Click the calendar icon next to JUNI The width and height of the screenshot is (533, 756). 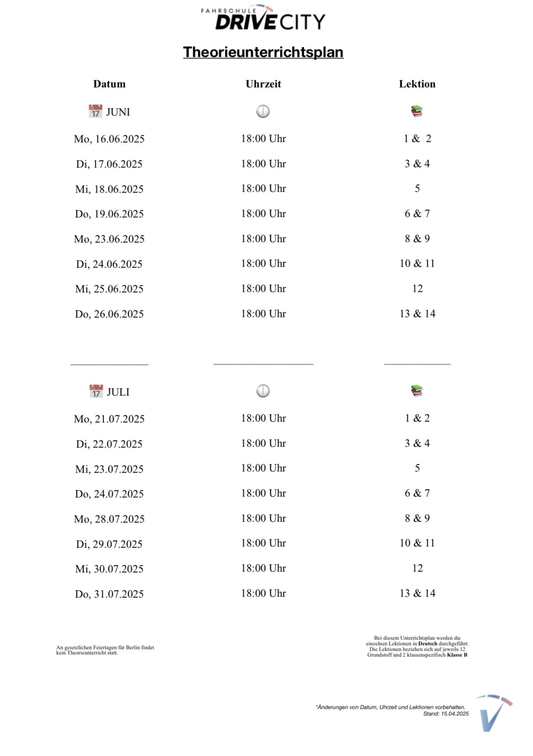pos(95,111)
